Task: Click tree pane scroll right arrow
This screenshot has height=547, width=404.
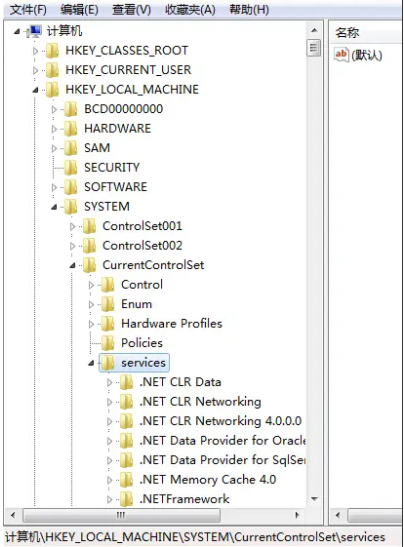Action: 297,515
